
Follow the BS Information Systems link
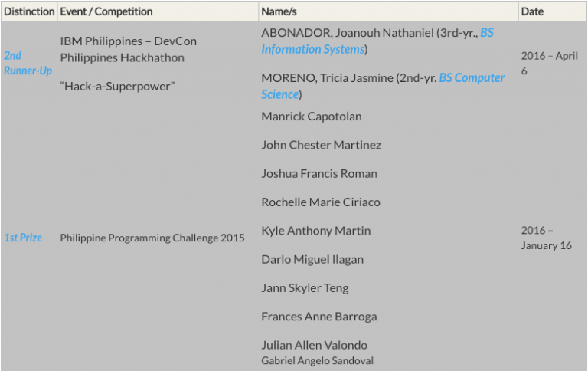(377, 41)
